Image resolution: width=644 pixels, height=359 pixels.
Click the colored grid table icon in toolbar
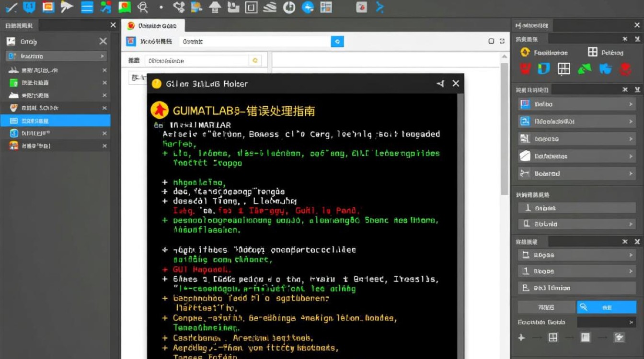(x=326, y=7)
